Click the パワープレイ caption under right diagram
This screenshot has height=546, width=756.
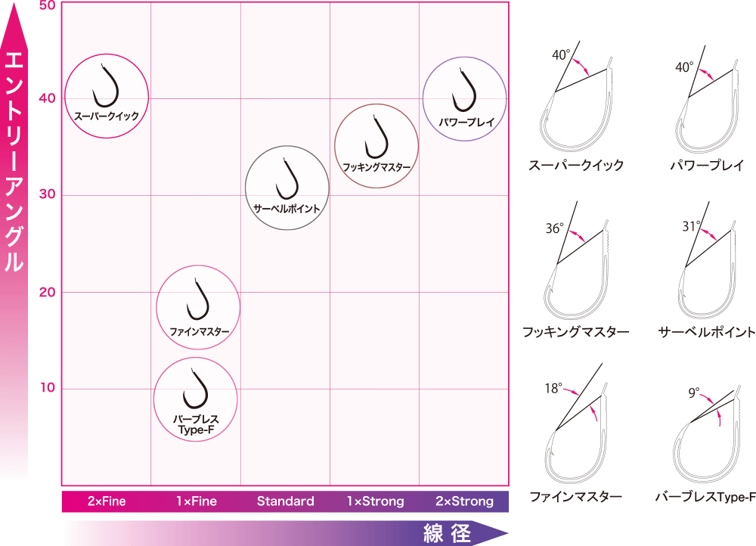(x=707, y=165)
